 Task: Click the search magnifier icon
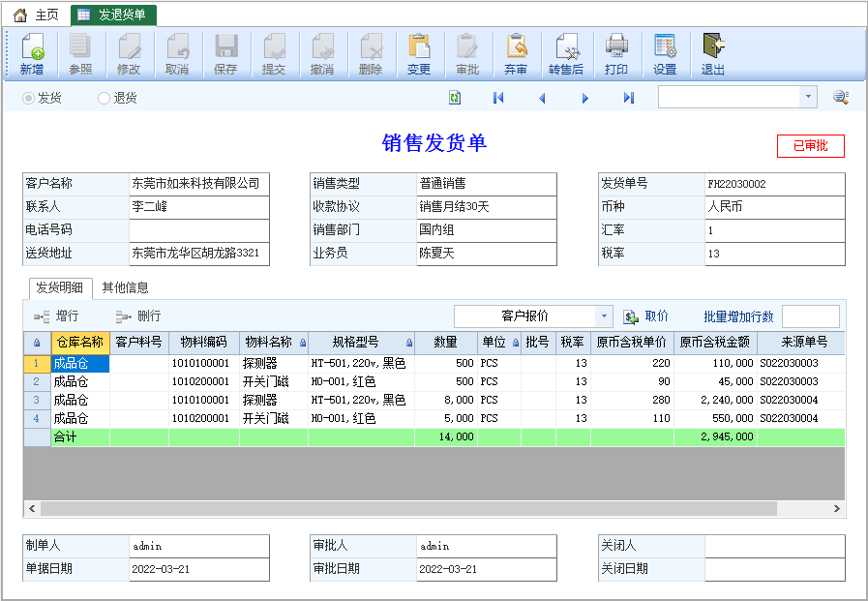coord(841,98)
